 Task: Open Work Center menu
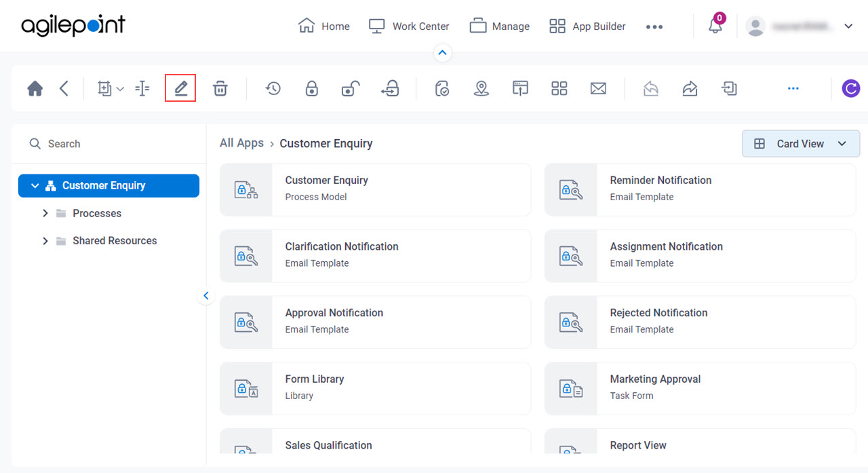pyautogui.click(x=409, y=26)
